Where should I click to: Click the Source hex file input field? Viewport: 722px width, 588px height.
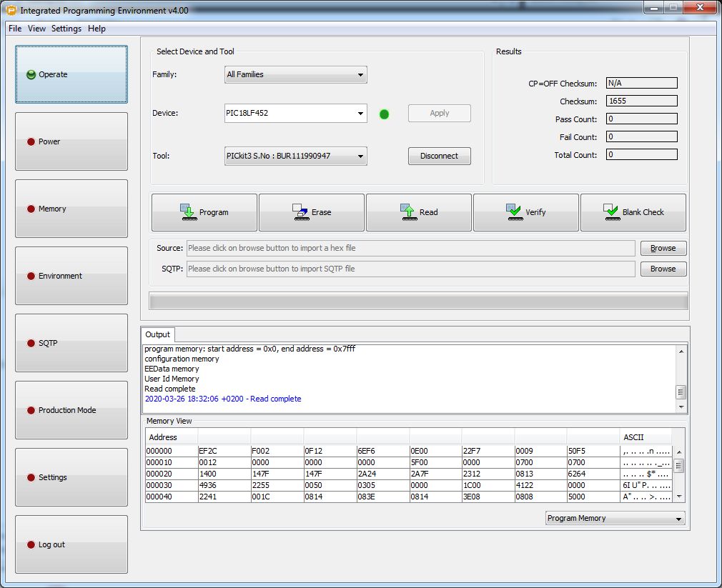(411, 248)
